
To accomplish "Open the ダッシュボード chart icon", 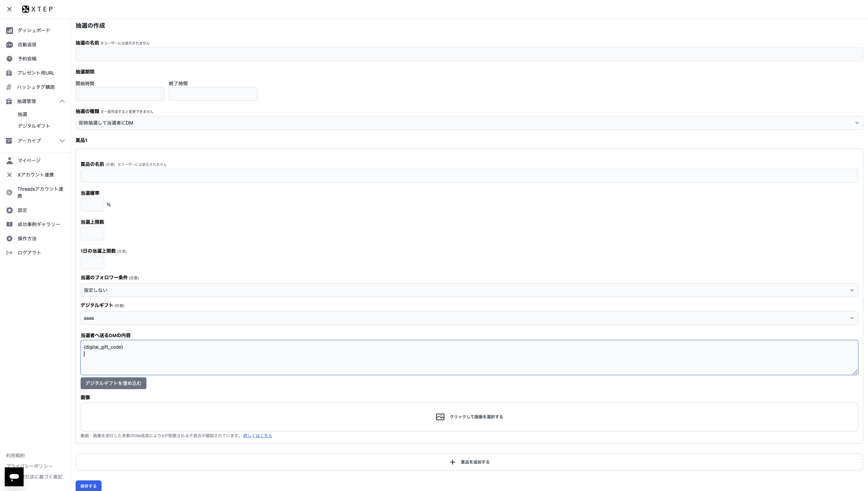I will (9, 30).
